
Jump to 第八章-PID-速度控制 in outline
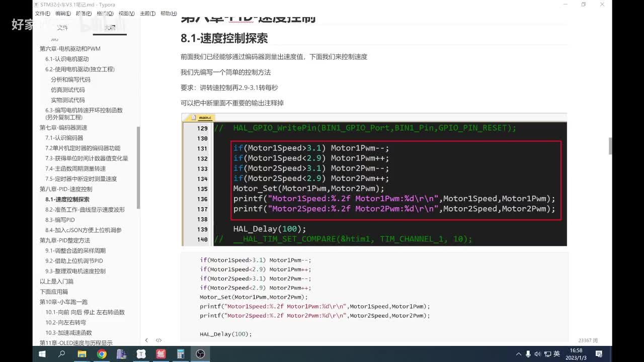66,189
